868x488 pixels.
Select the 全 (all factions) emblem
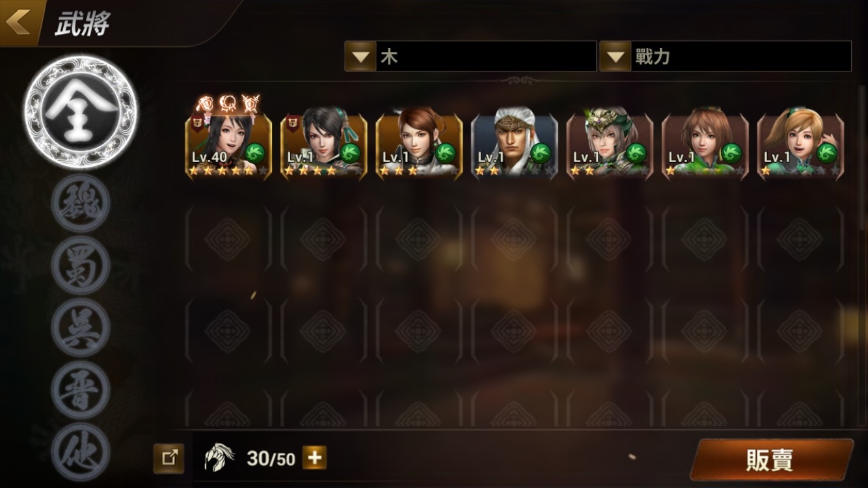click(81, 112)
